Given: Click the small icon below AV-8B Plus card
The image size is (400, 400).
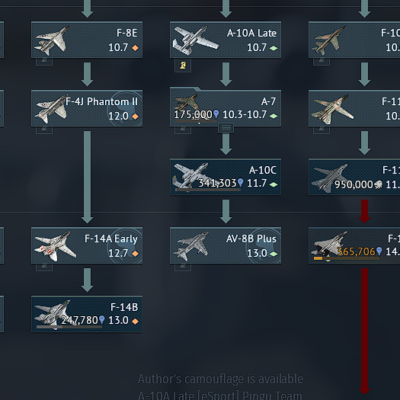Looking at the screenshot, I should (x=183, y=267).
